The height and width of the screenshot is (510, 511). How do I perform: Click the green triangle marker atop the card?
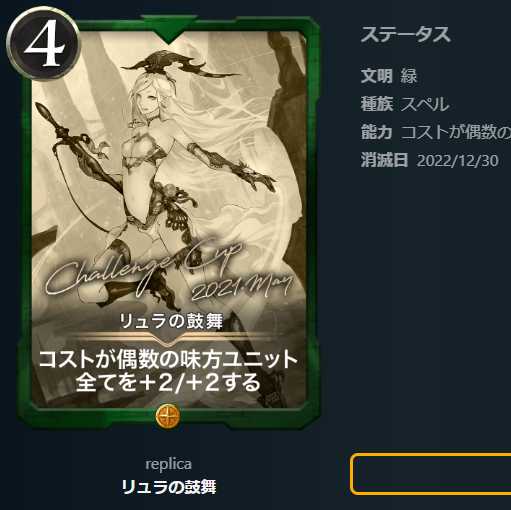pyautogui.click(x=168, y=29)
